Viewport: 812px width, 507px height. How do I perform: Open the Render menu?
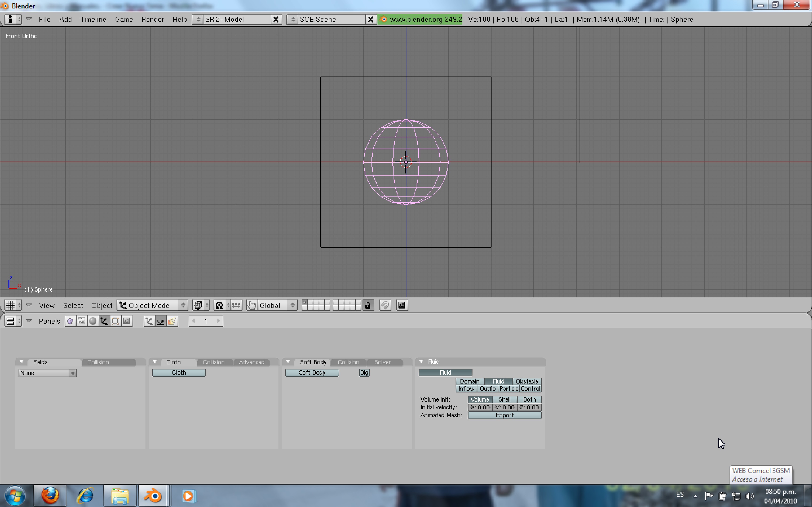click(152, 19)
